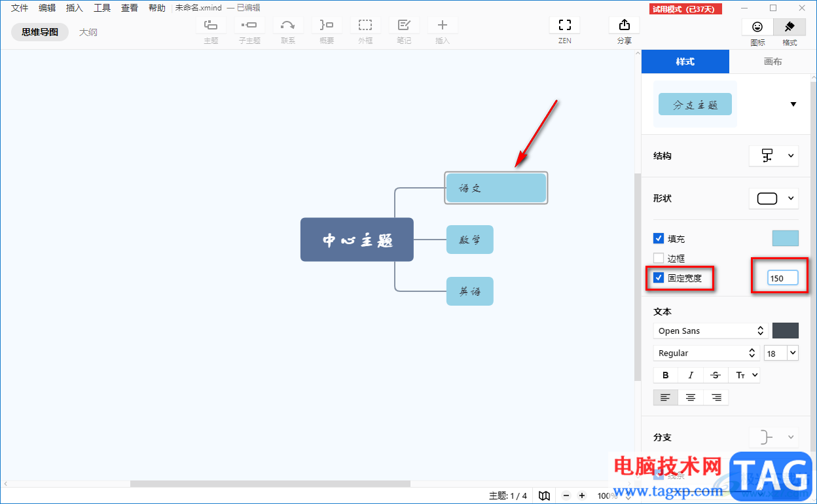Enable the Border (边框) checkbox

659,258
